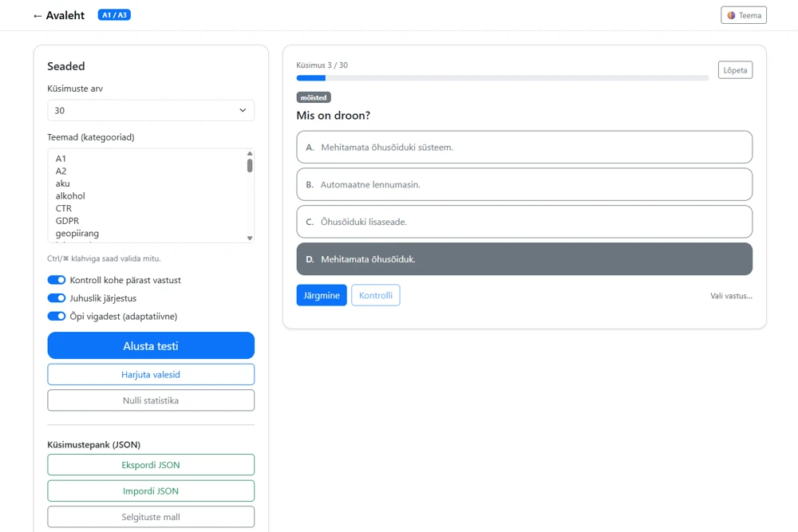This screenshot has height=532, width=798.
Task: Click the A1 / A3 badge
Action: [x=114, y=14]
